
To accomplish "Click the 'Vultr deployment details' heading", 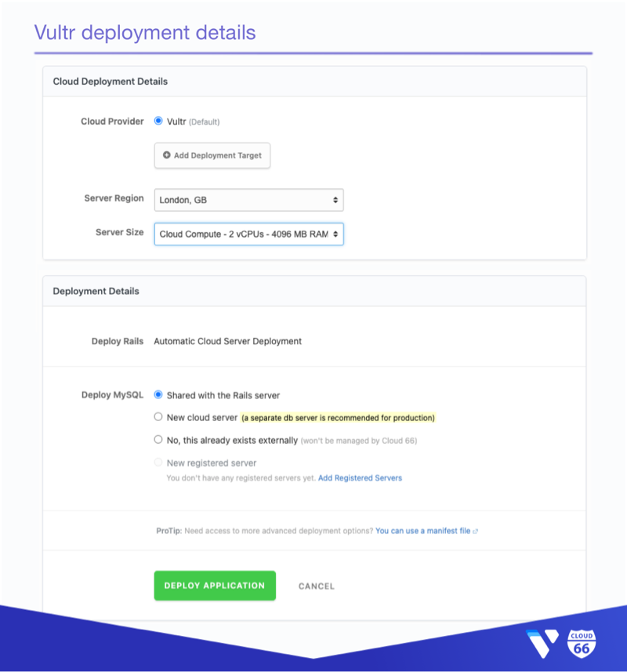I will (x=145, y=33).
